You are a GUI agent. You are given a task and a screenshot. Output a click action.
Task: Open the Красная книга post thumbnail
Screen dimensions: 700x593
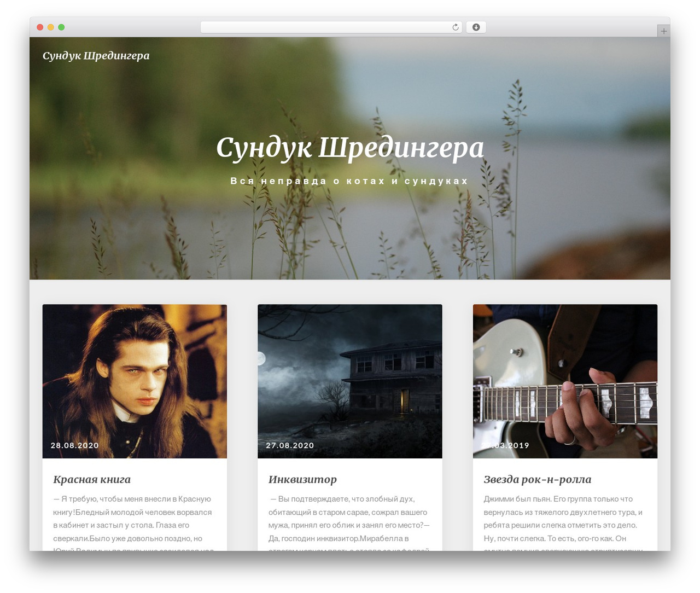coord(135,381)
